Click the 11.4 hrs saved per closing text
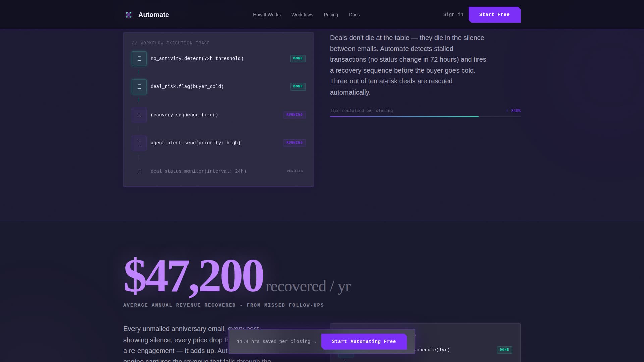 point(276,342)
